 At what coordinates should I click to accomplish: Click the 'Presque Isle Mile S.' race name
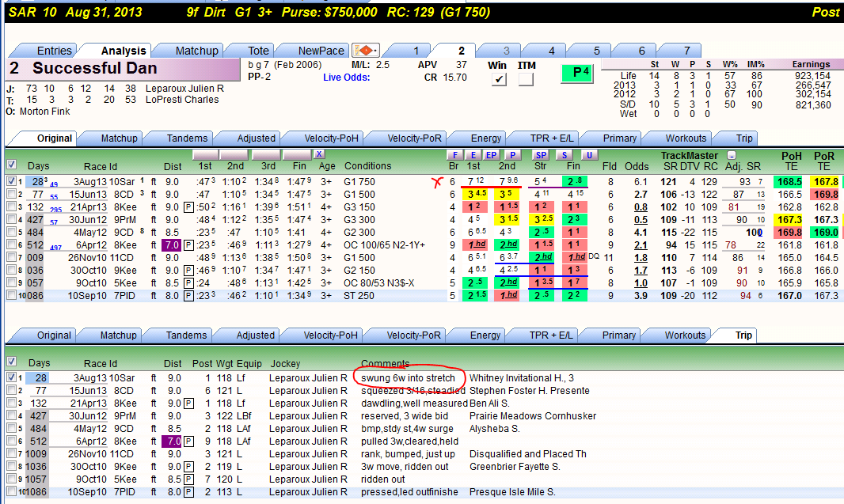point(512,492)
